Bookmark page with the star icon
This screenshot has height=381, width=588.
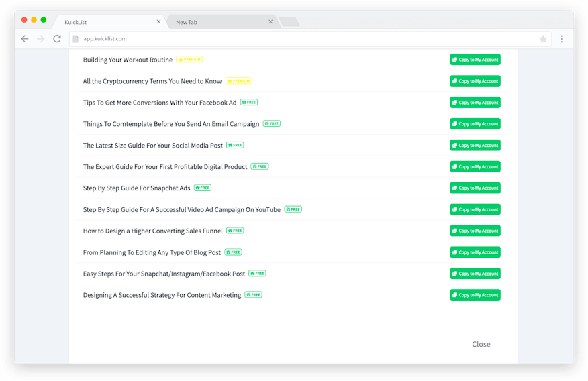point(543,39)
